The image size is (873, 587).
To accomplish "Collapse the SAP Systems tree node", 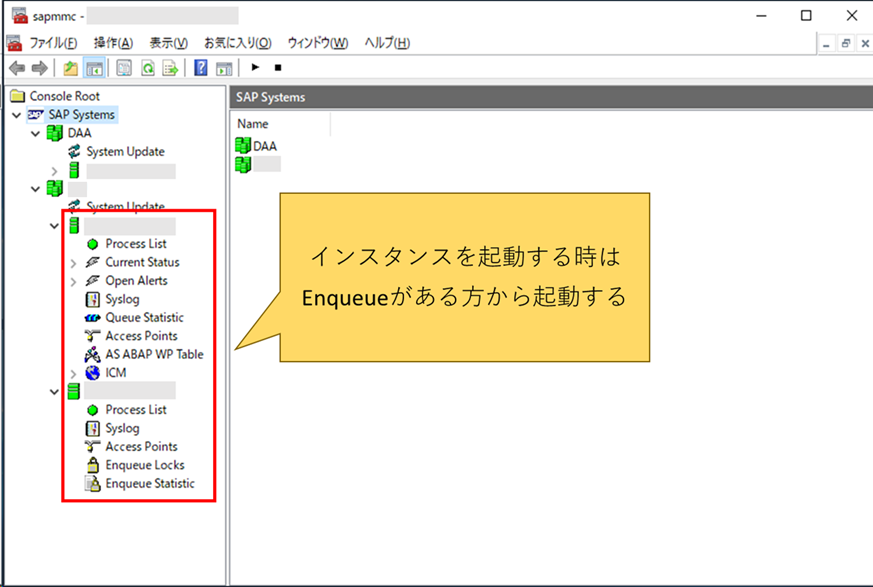I will tap(17, 115).
